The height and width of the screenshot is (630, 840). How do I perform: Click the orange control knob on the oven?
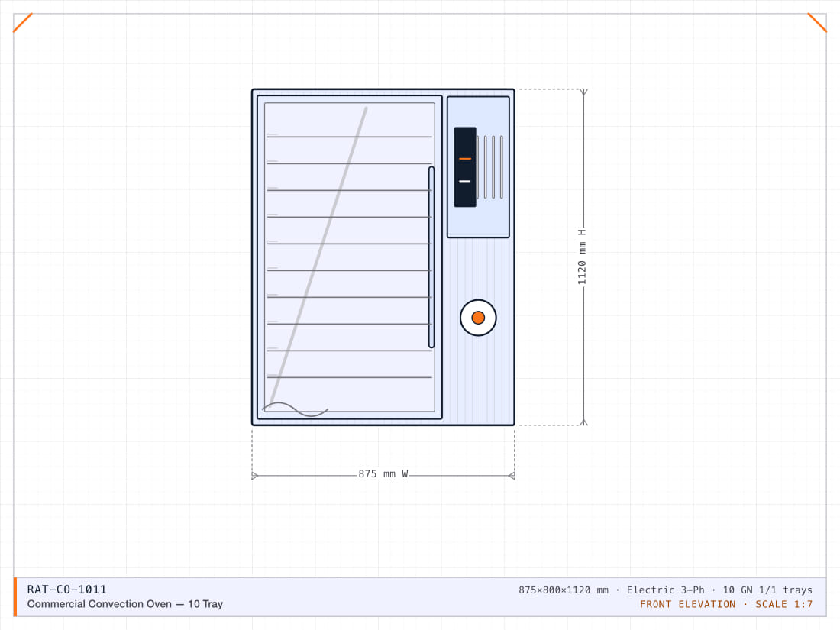[478, 318]
